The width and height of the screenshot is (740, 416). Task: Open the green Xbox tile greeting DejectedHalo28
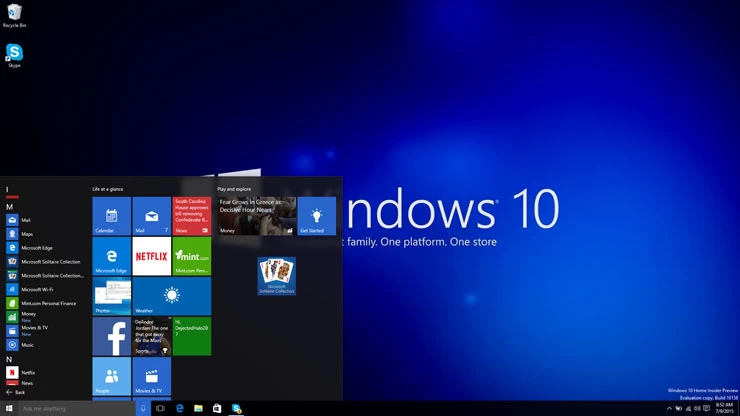tap(192, 336)
